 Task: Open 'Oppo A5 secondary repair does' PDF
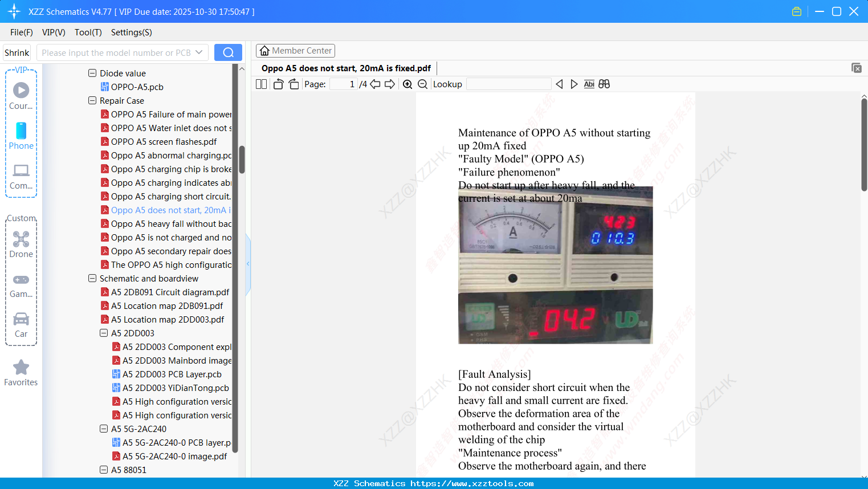click(166, 251)
